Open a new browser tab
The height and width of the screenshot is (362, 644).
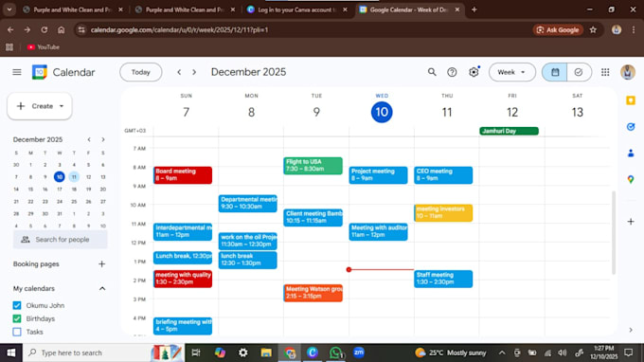[474, 9]
